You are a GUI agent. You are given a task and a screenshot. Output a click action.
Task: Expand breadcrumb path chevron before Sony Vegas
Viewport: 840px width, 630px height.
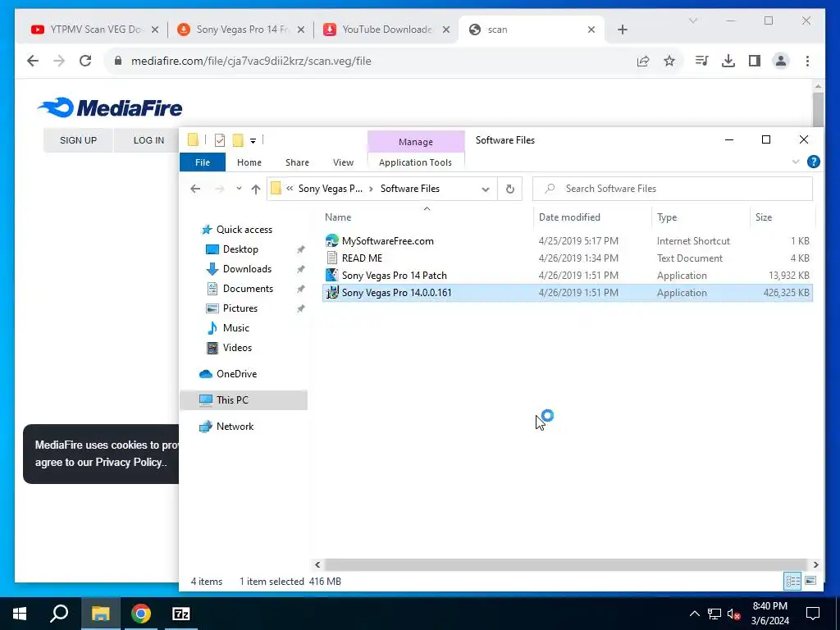point(290,189)
